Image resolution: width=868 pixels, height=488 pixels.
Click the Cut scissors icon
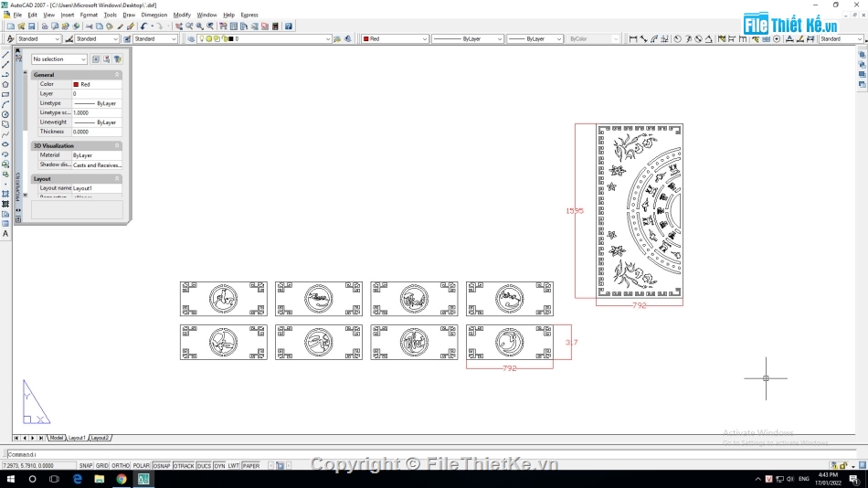pos(90,26)
